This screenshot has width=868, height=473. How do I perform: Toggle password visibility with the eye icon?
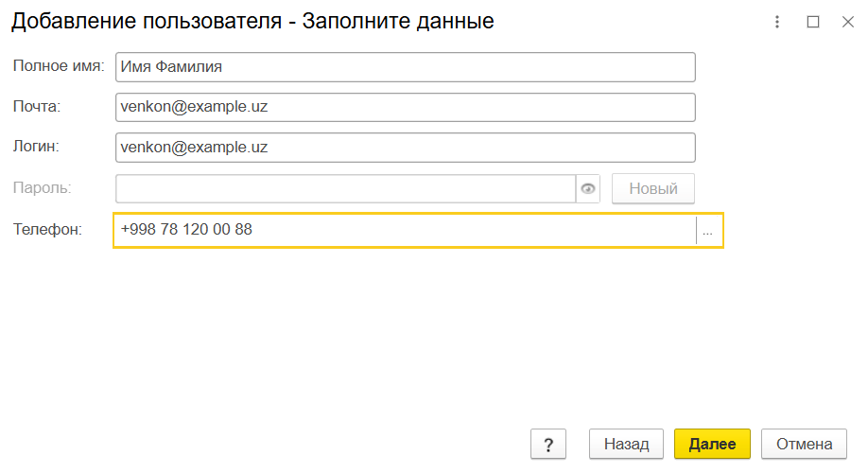click(588, 189)
